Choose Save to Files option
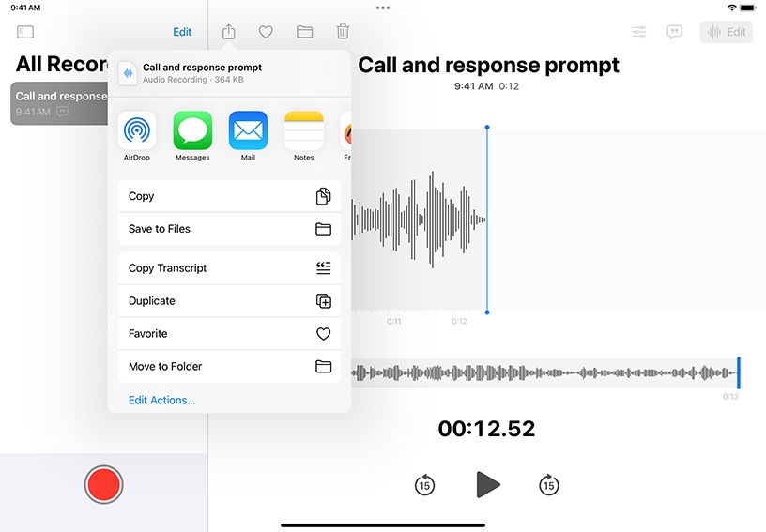This screenshot has height=532, width=766. [x=229, y=229]
